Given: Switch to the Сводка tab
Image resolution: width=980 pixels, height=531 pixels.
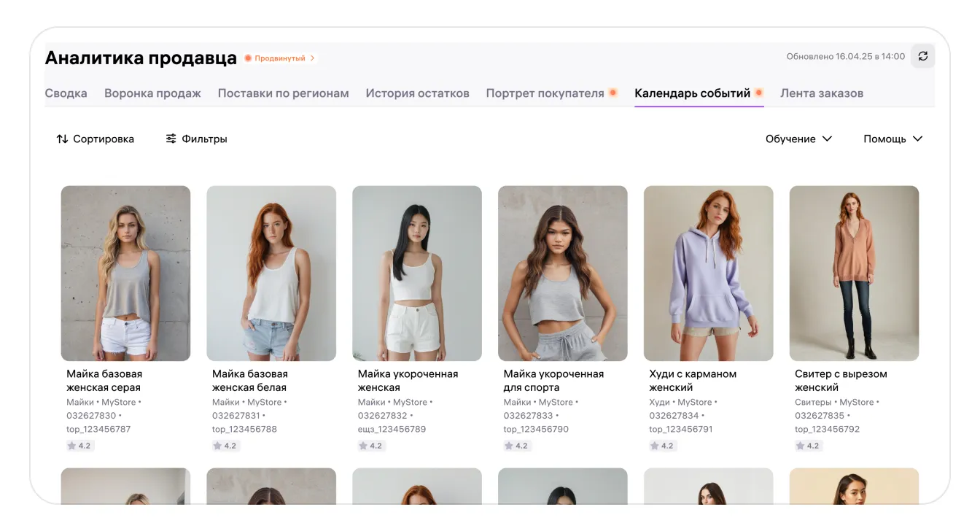Looking at the screenshot, I should pyautogui.click(x=66, y=93).
